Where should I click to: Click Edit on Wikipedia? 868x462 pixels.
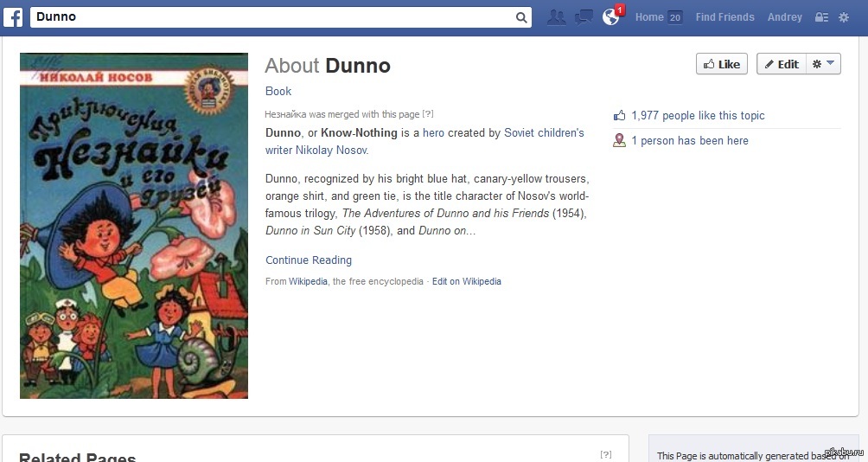click(467, 281)
